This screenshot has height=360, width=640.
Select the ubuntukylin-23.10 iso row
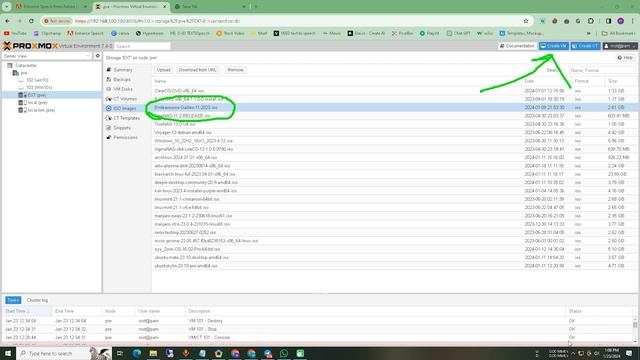pyautogui.click(x=394, y=266)
